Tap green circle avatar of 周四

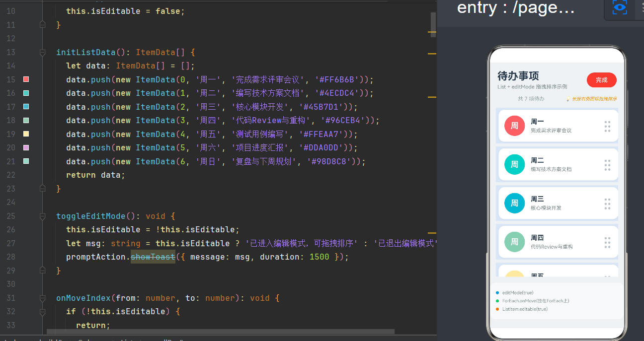pos(514,242)
